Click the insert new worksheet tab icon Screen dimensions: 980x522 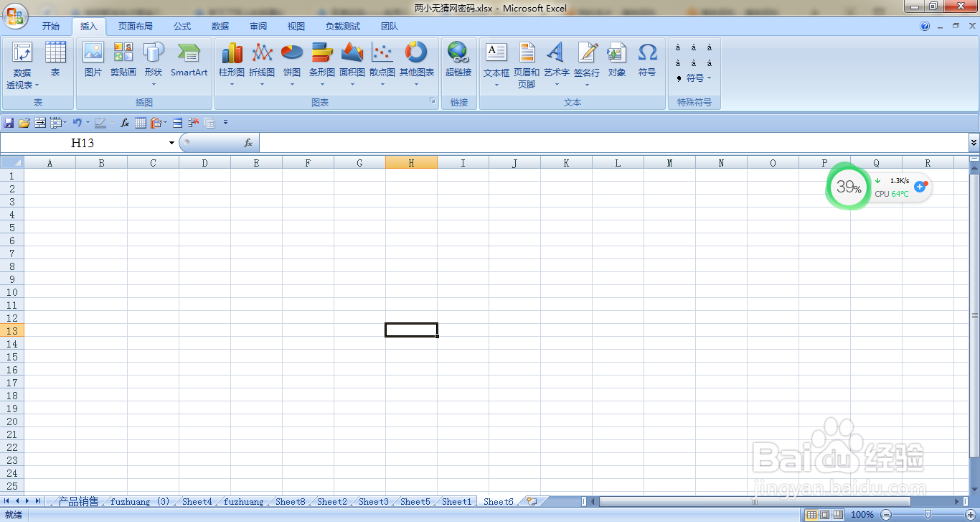532,502
